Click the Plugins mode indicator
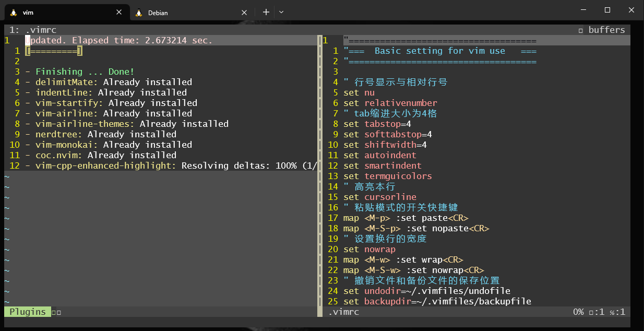This screenshot has width=644, height=331. pyautogui.click(x=27, y=312)
